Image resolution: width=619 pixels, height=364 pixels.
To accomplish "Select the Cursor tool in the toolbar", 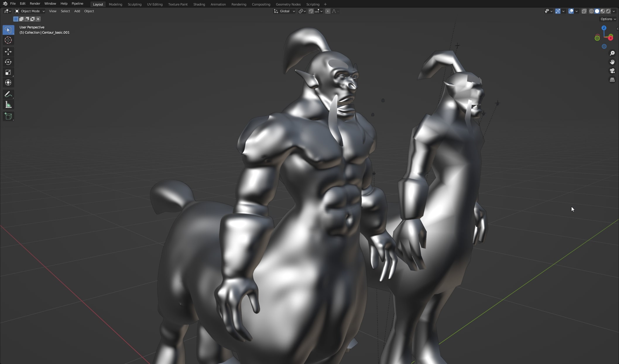I will click(8, 40).
